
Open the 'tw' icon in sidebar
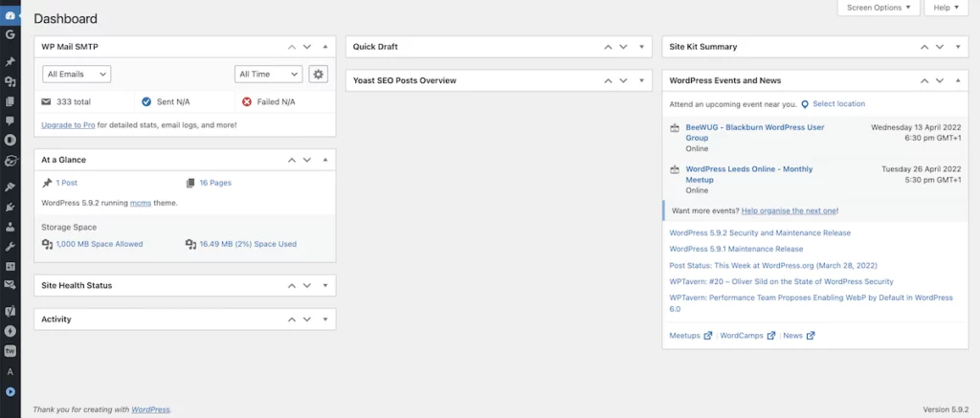[10, 351]
